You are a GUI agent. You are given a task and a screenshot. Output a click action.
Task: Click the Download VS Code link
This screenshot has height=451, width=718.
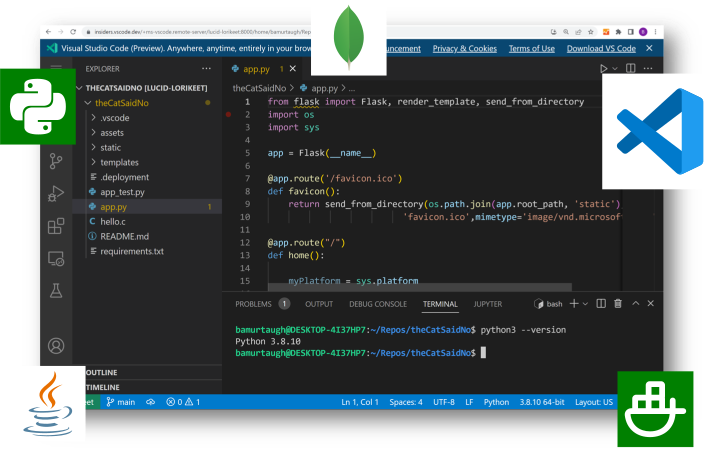point(600,48)
